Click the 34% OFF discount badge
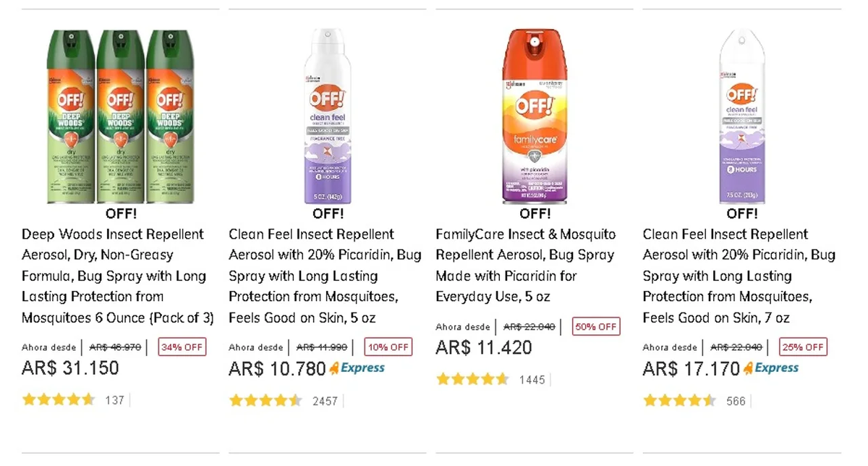This screenshot has height=466, width=868. click(182, 347)
